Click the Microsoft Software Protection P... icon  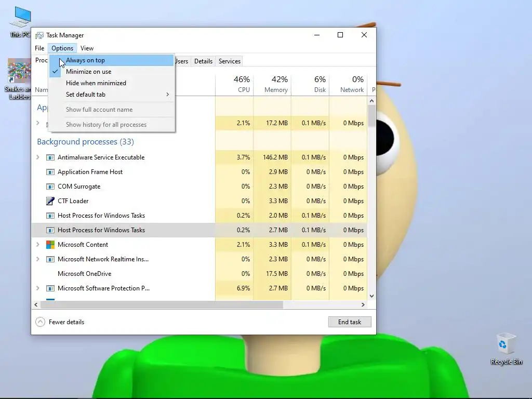[50, 288]
